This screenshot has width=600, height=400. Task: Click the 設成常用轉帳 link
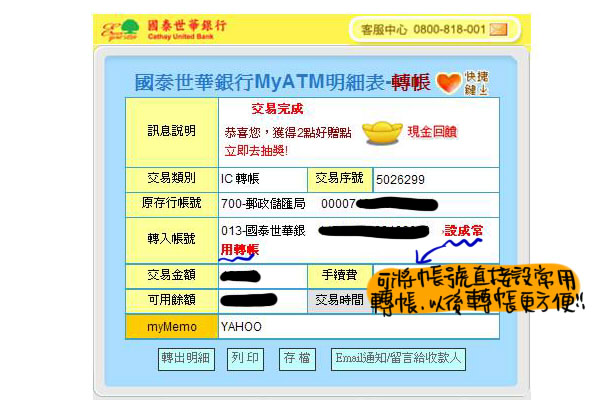(463, 231)
